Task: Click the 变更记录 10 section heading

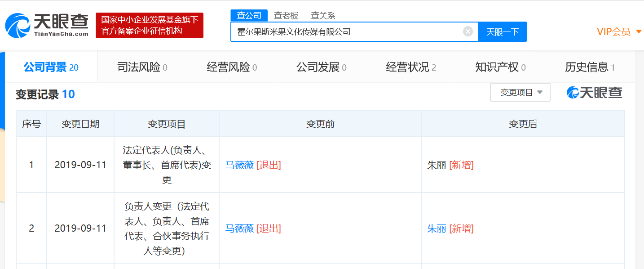Action: [x=45, y=94]
